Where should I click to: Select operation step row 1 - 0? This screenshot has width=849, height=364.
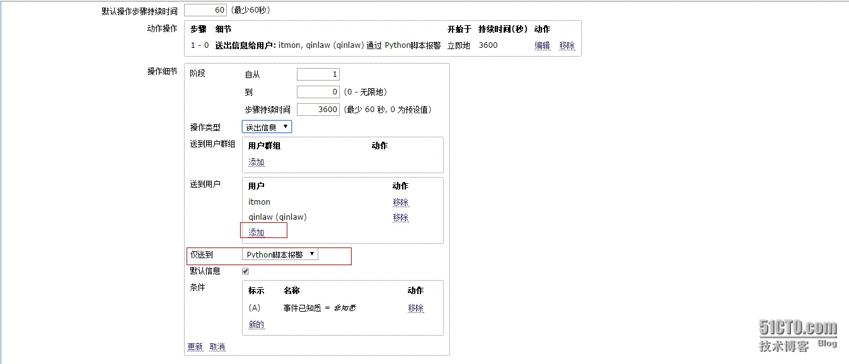(x=383, y=46)
